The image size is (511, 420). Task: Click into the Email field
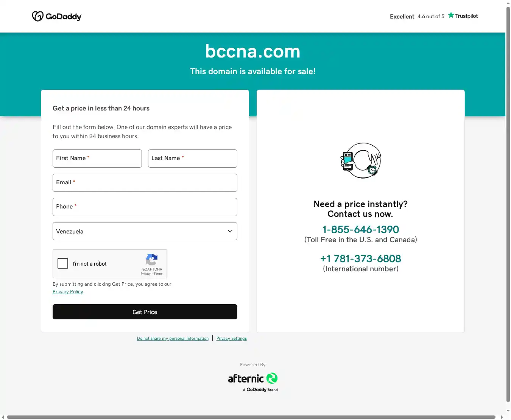pos(145,183)
